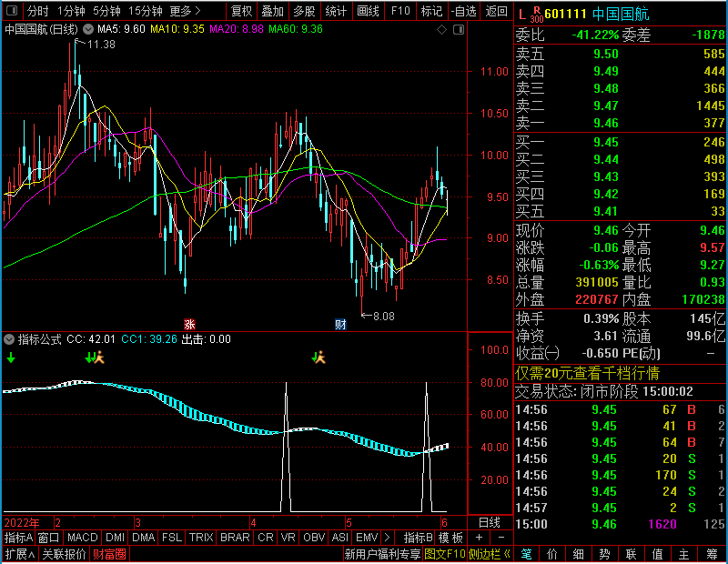Select the 细 detail tab
Screen dimensions: 728x564
[x=578, y=554]
